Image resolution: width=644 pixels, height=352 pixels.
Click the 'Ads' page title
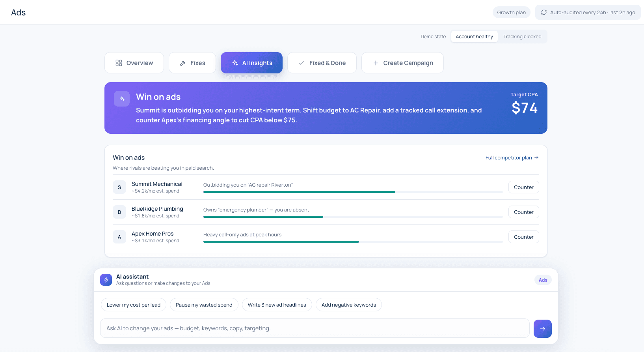click(19, 13)
